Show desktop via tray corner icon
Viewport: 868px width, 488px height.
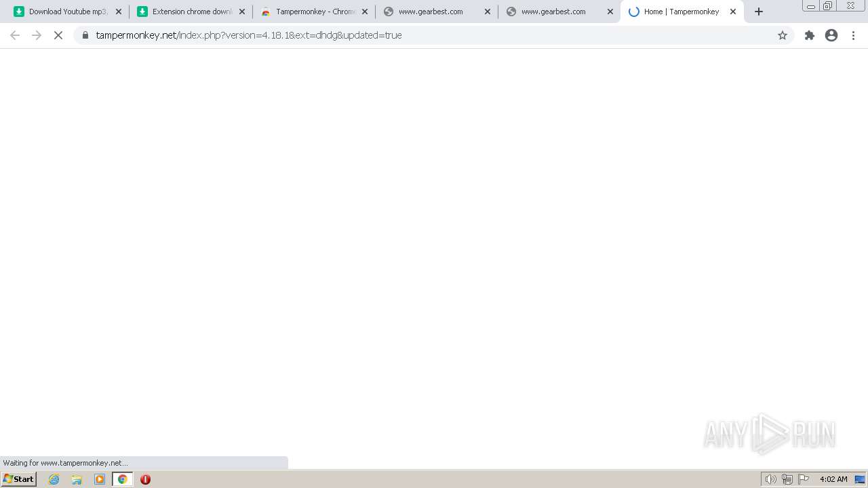coord(860,479)
